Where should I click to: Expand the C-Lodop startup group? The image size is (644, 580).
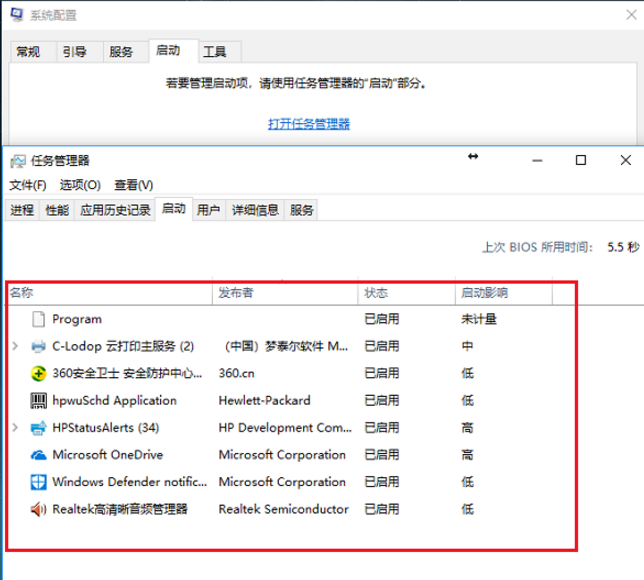coord(15,346)
